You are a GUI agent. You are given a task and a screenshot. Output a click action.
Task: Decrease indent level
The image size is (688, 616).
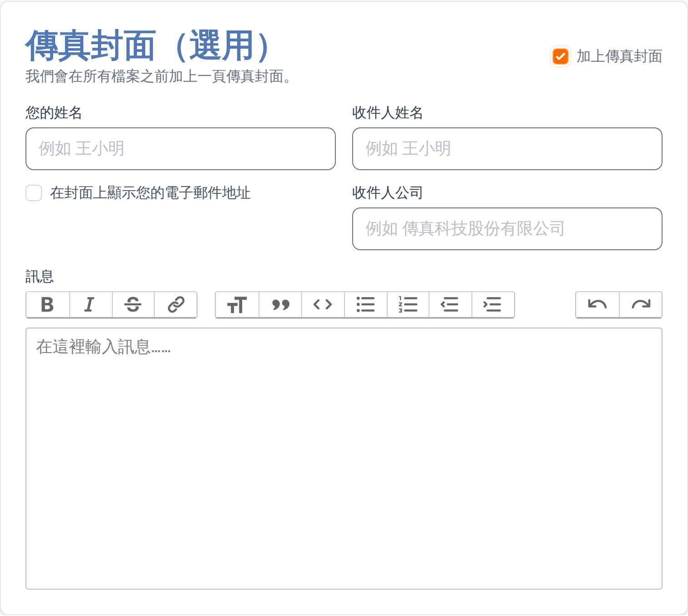pos(450,304)
